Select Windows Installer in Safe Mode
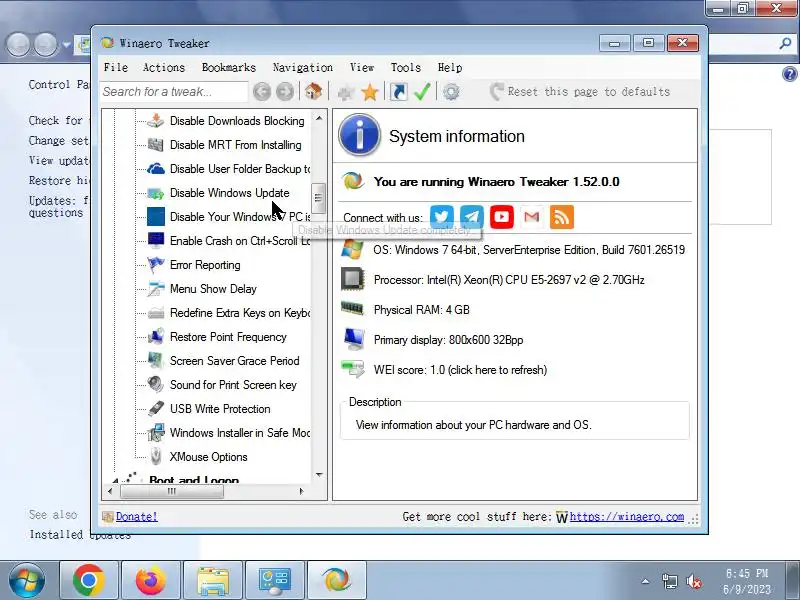 pos(240,433)
